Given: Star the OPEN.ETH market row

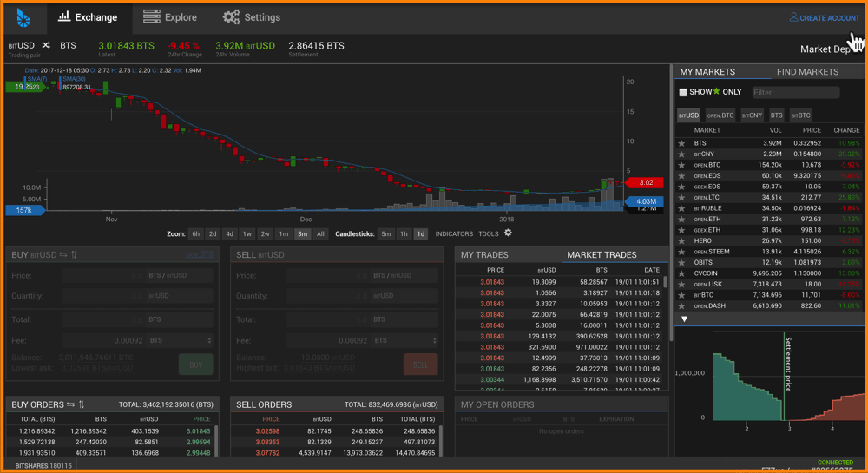Looking at the screenshot, I should (x=682, y=219).
